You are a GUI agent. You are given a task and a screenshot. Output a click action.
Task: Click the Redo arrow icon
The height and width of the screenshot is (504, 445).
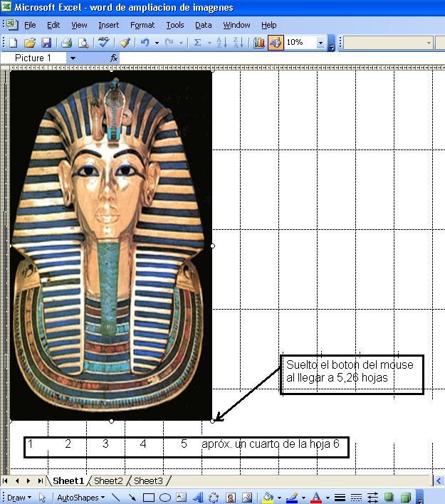[169, 43]
